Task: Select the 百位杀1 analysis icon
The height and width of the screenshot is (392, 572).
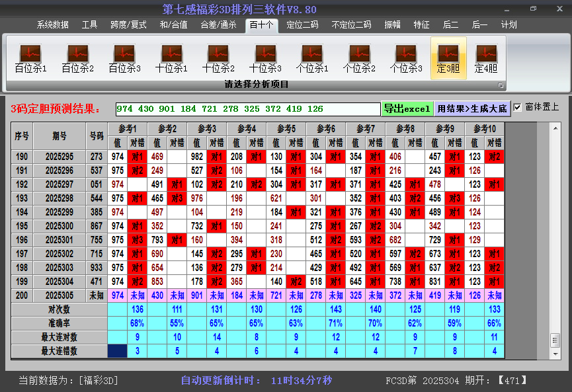Action: click(x=30, y=58)
